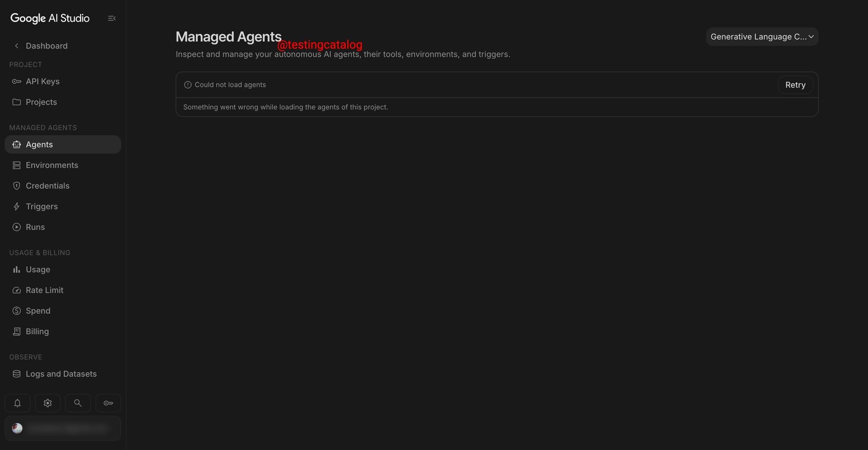Open settings with the gear icon
Viewport: 868px width, 450px height.
[x=48, y=403]
